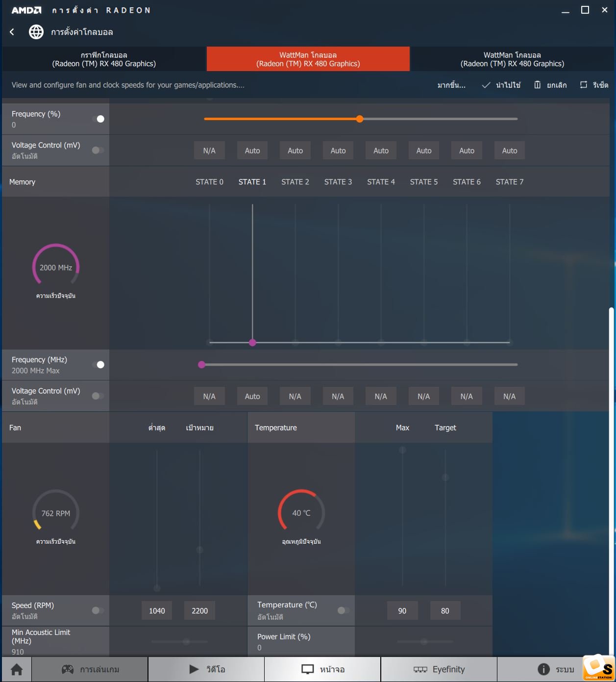
Task: Go back using the left arrow icon
Action: 12,32
